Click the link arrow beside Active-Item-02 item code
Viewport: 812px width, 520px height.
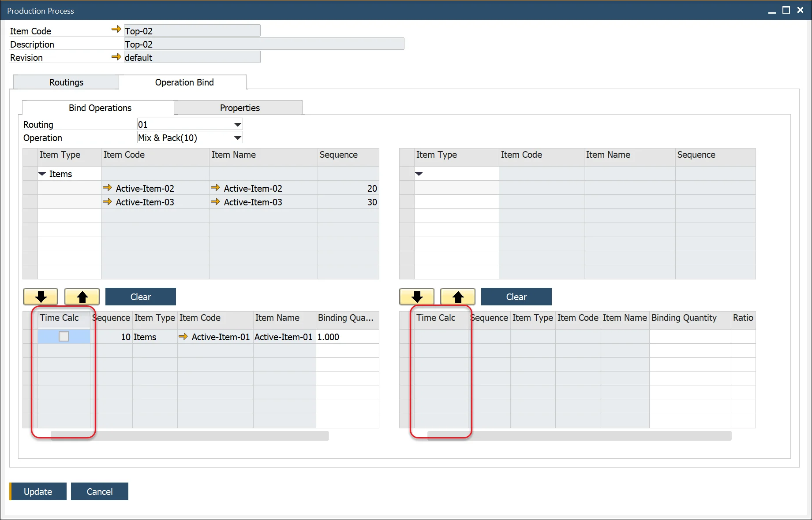(x=107, y=188)
